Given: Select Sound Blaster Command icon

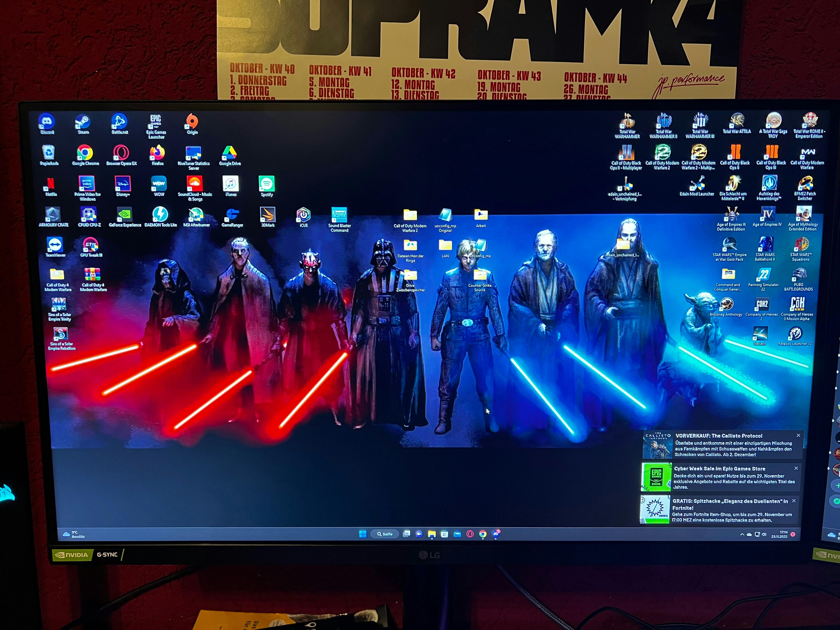Looking at the screenshot, I should tap(340, 220).
